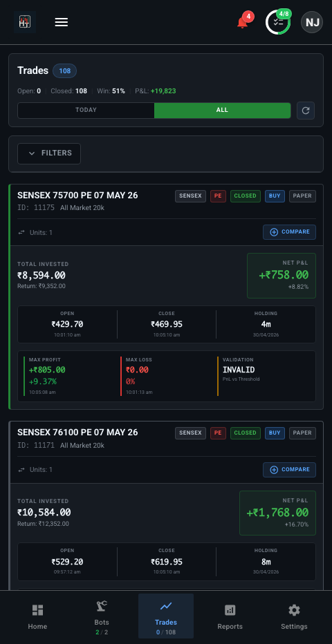Click trade ID 11175
Image resolution: width=332 pixels, height=644 pixels.
(36, 208)
